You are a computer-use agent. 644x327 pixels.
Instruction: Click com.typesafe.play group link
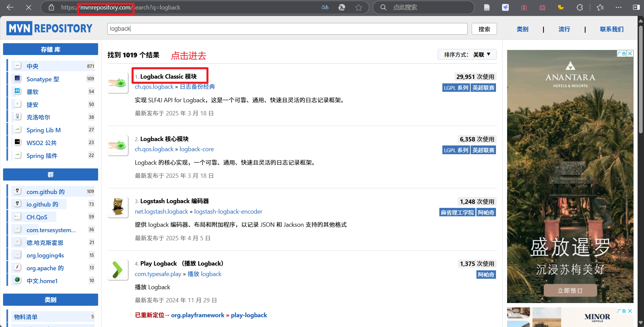158,274
